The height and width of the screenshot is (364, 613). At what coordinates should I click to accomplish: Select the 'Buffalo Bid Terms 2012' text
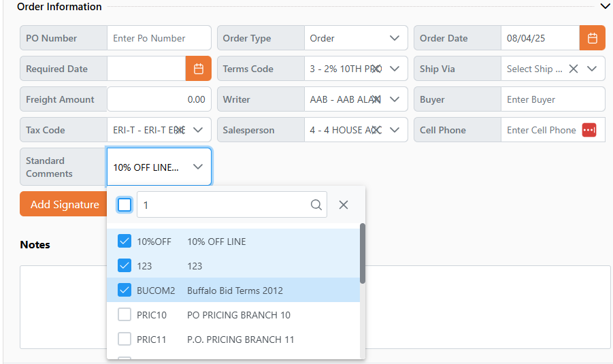[235, 291]
